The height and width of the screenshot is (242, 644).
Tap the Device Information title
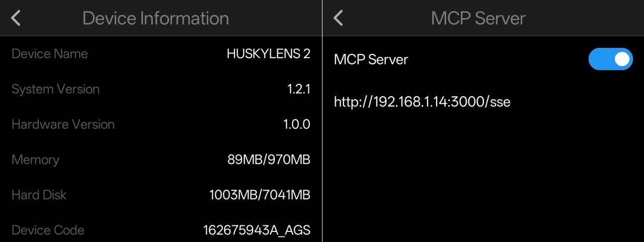pos(155,18)
